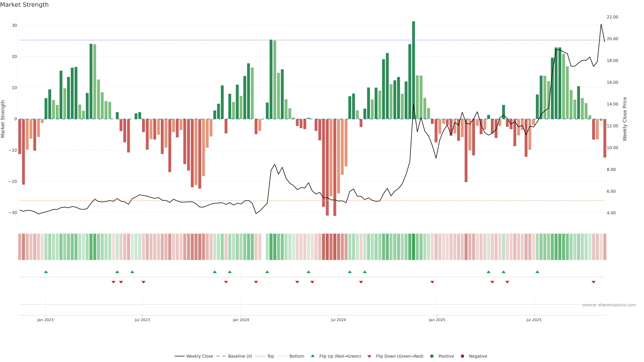This screenshot has height=362, width=644.
Task: Click last flip-down marker at far right
Action: click(x=594, y=282)
